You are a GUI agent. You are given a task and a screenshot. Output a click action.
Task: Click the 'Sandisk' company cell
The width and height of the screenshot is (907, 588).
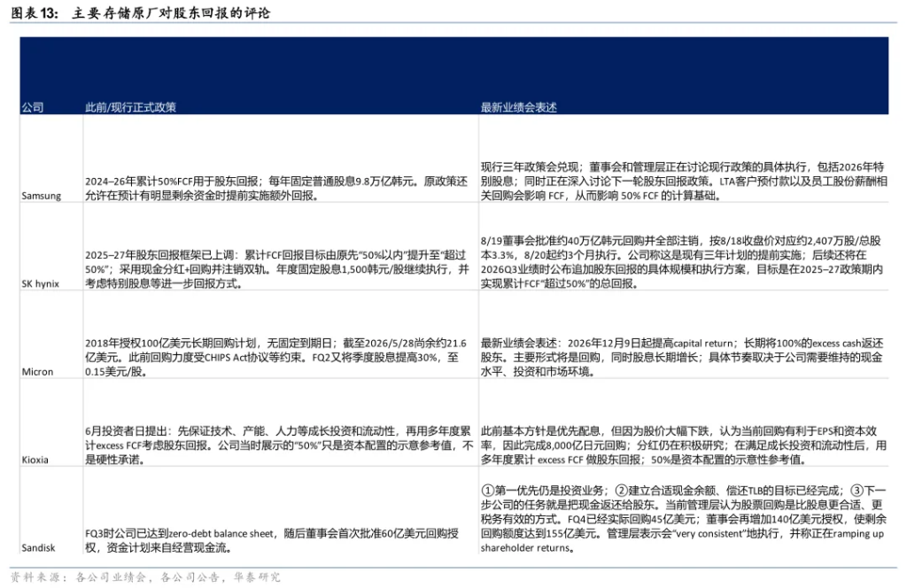(38, 547)
